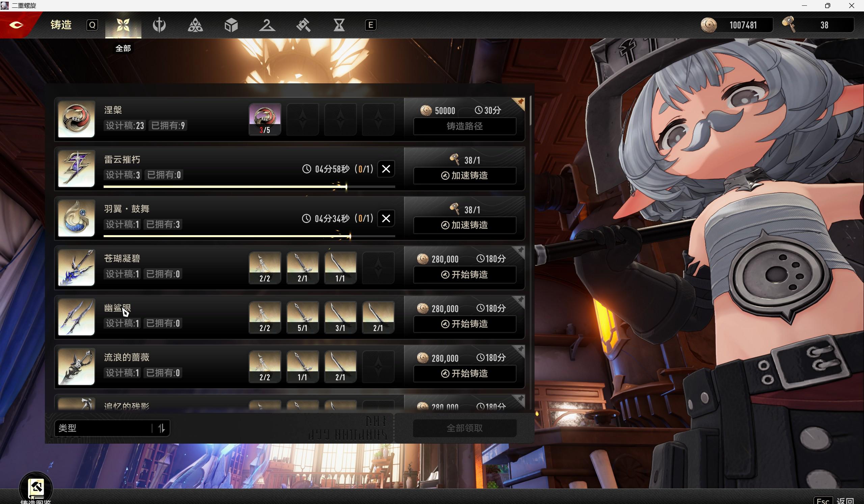Image resolution: width=864 pixels, height=504 pixels.
Task: Open the triple-knot category tab icon
Action: [195, 25]
